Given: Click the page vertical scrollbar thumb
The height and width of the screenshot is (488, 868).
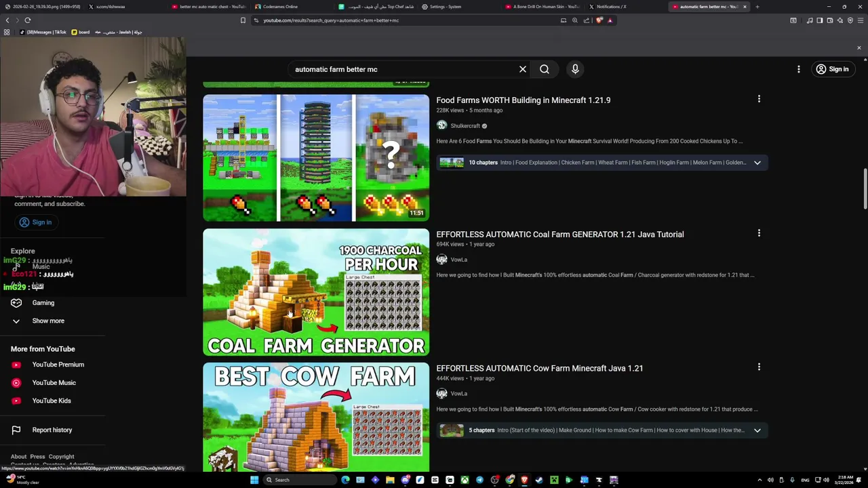Looking at the screenshot, I should [865, 188].
